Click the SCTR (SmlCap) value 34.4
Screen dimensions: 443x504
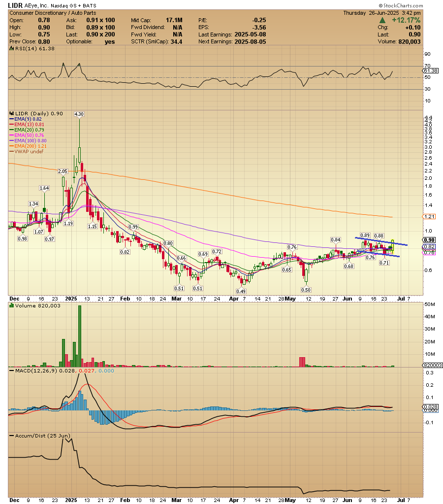[x=176, y=41]
